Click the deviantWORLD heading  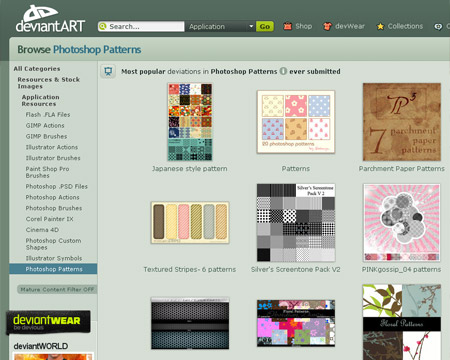pyautogui.click(x=41, y=346)
